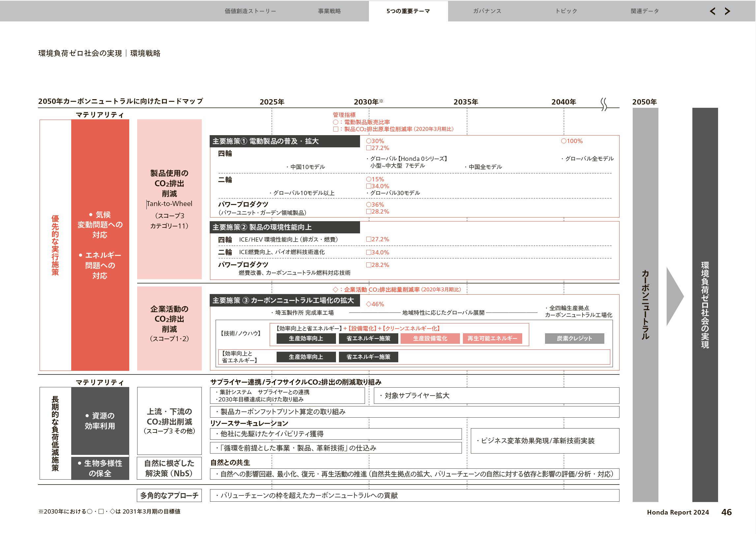Click the 製品使用のCO2排出削減 pink box

(x=169, y=199)
